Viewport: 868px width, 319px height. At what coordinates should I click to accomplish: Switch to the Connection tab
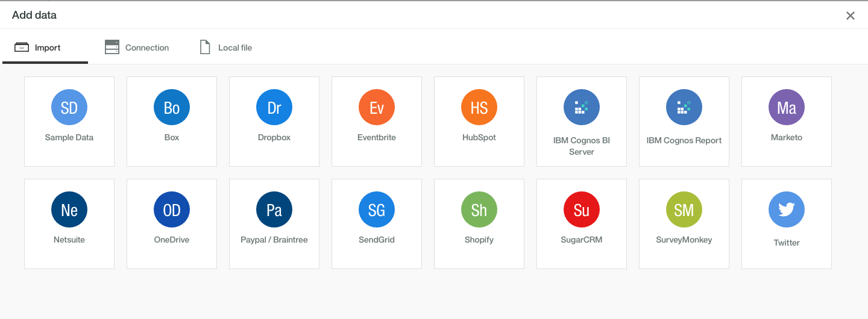pyautogui.click(x=137, y=48)
